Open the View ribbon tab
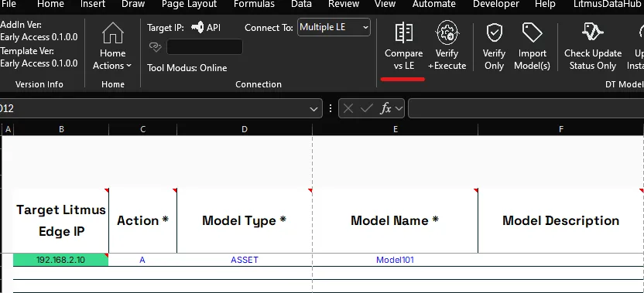 (x=385, y=4)
